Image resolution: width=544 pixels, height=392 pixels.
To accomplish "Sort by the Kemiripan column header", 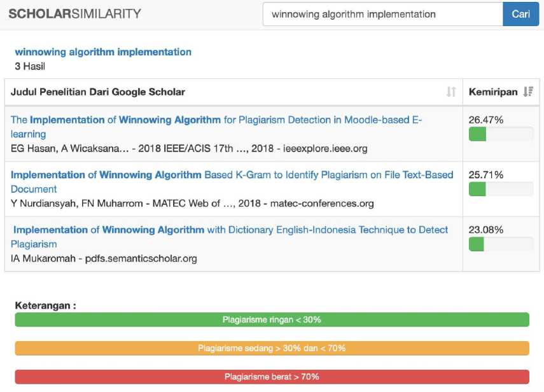I will pyautogui.click(x=493, y=92).
